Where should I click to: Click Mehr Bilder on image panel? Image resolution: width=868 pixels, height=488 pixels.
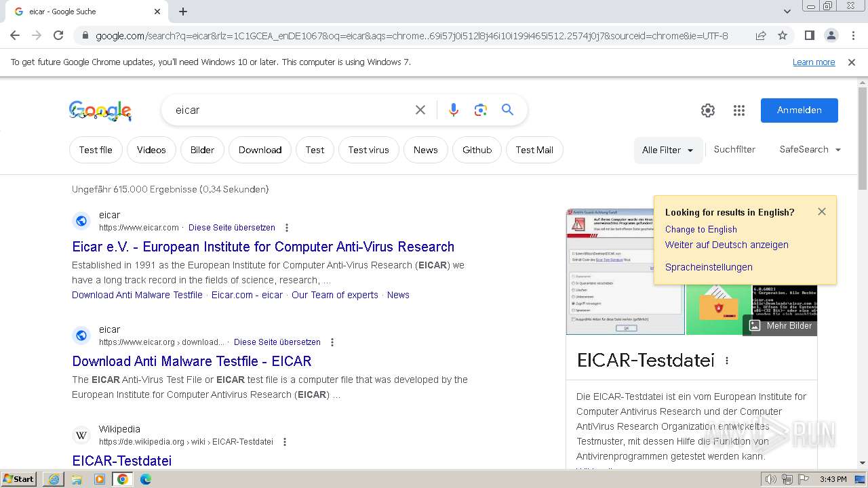click(x=781, y=325)
